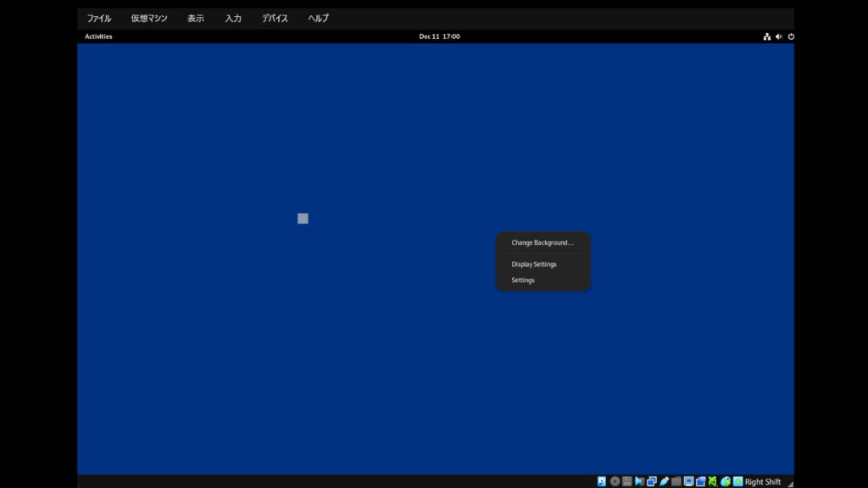The height and width of the screenshot is (488, 868).
Task: Open the power icon system menu
Action: coord(791,36)
